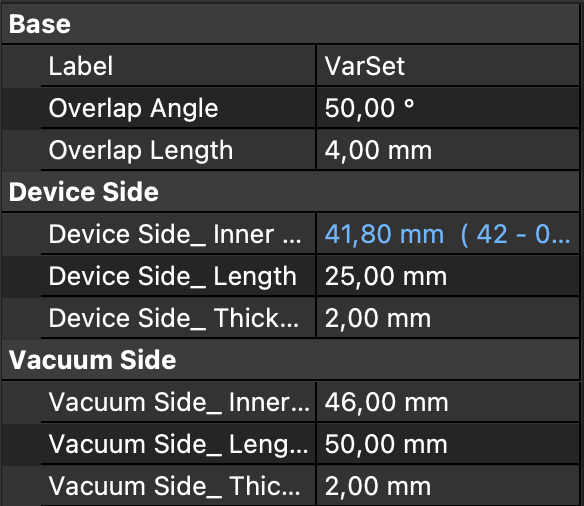
Task: Open the blue 41,80 mm expression value
Action: coord(447,235)
